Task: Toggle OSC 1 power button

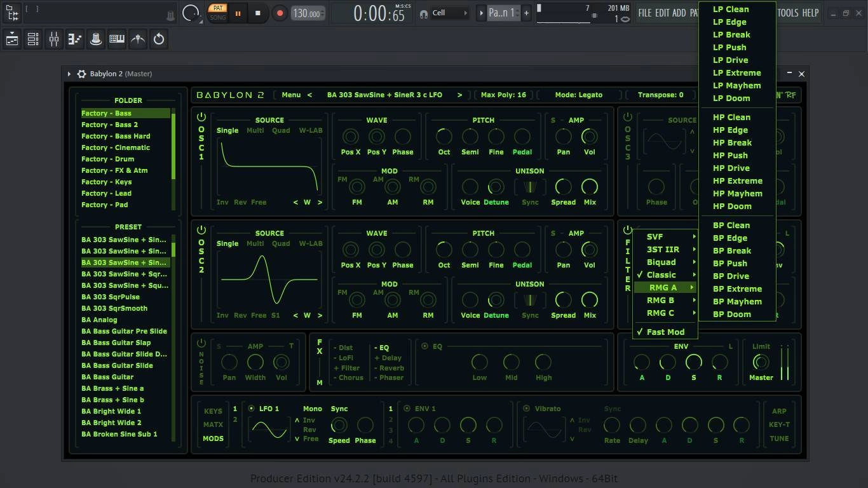Action: pos(201,117)
